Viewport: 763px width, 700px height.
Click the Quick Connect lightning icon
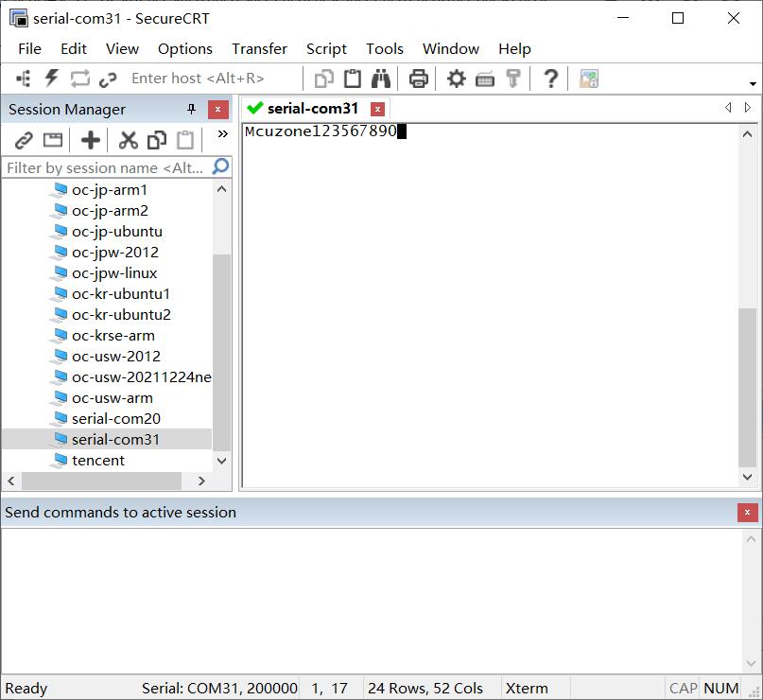click(52, 78)
